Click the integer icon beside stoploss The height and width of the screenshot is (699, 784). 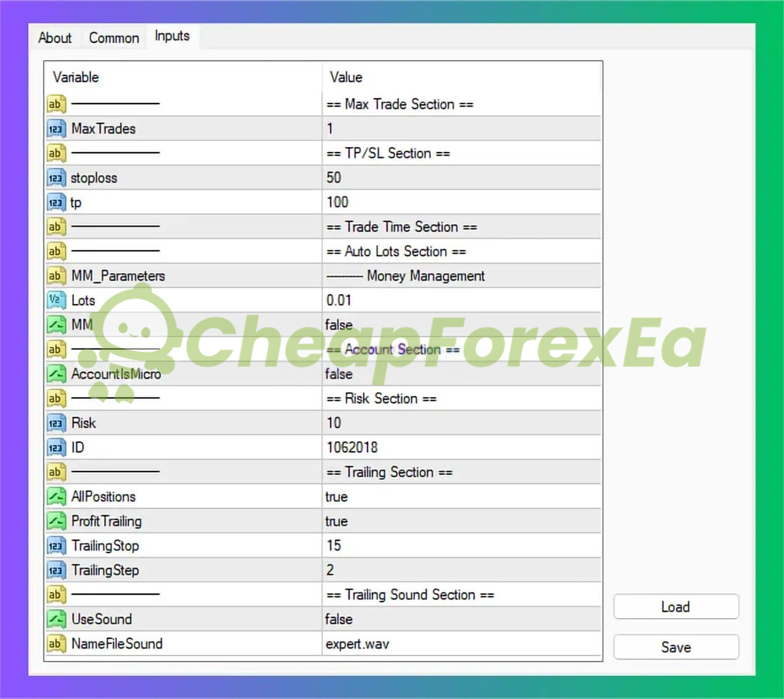(56, 178)
